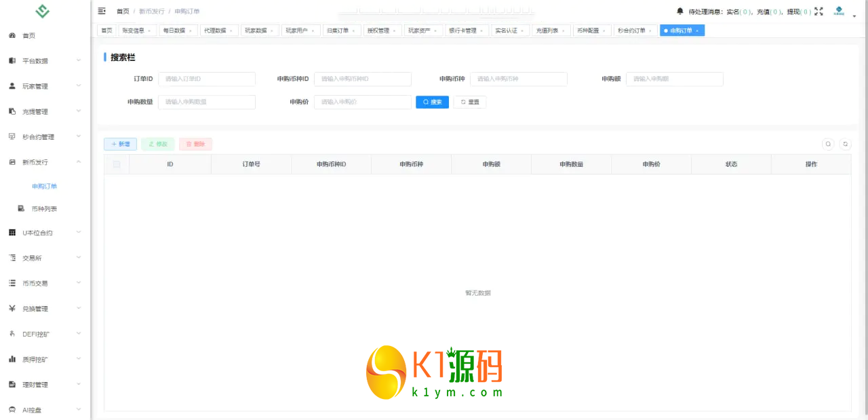The height and width of the screenshot is (420, 868).
Task: Toggle fullscreen mode icon
Action: coord(818,11)
